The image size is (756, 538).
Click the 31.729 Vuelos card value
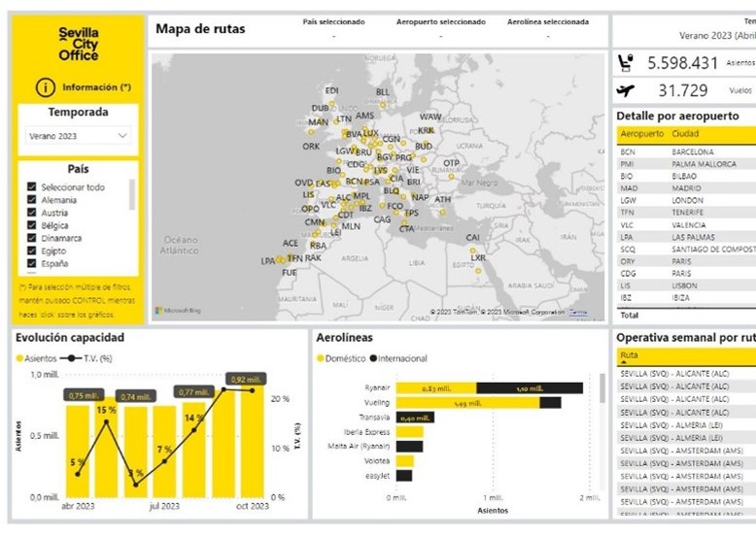coord(683,90)
